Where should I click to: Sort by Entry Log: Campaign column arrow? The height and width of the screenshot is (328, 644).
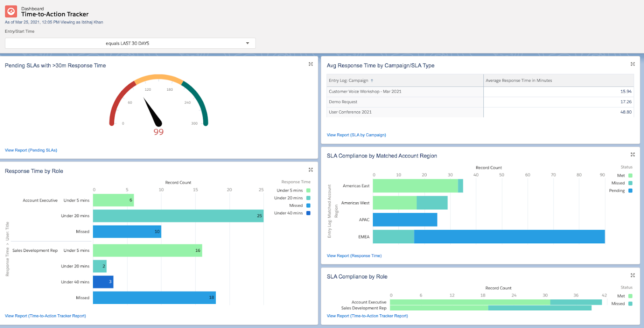click(x=372, y=81)
